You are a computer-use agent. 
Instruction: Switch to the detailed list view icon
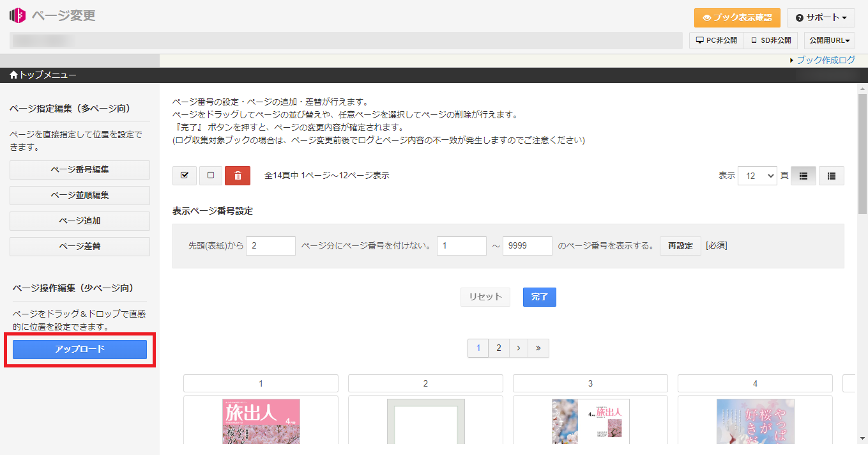pyautogui.click(x=831, y=175)
